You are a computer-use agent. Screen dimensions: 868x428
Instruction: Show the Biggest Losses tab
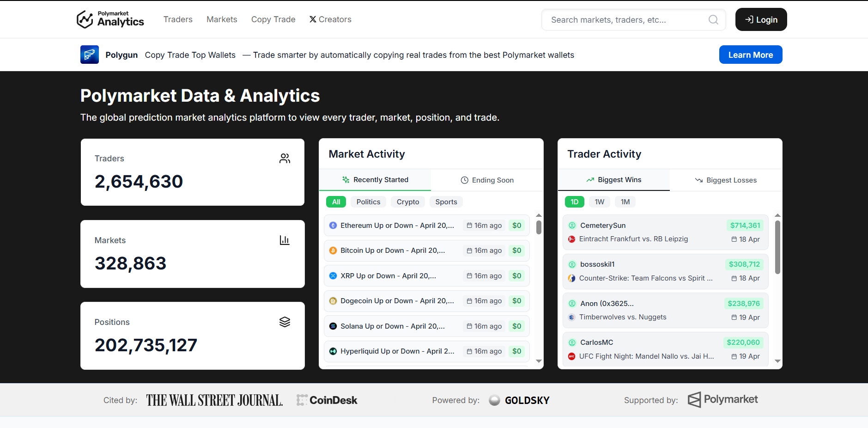726,180
